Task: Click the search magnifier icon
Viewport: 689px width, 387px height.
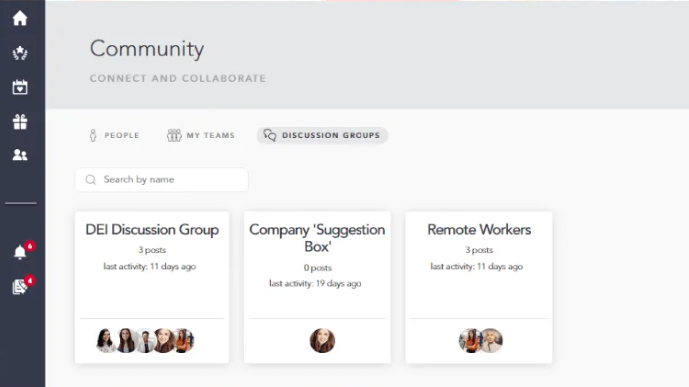Action: tap(91, 180)
